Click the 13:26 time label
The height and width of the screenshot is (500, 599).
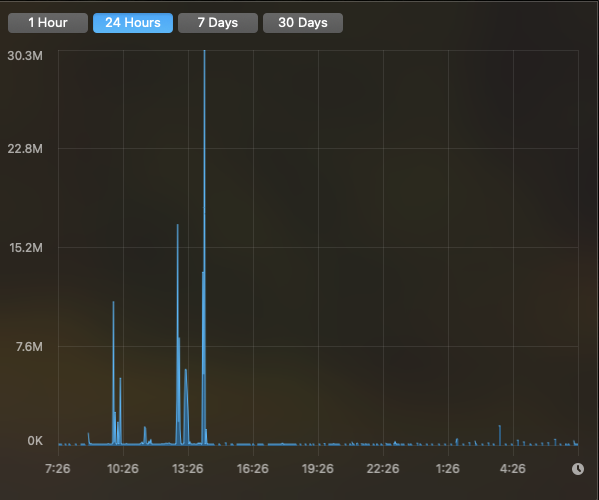(188, 469)
